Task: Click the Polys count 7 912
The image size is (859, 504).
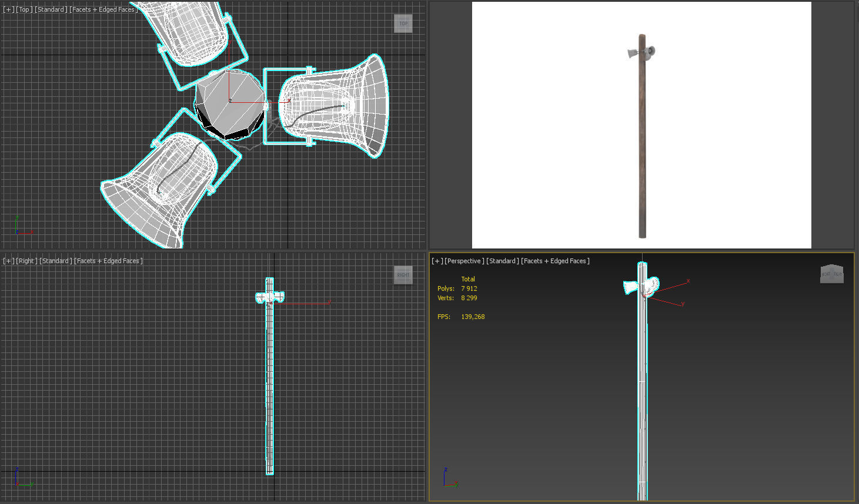Action: click(x=469, y=288)
